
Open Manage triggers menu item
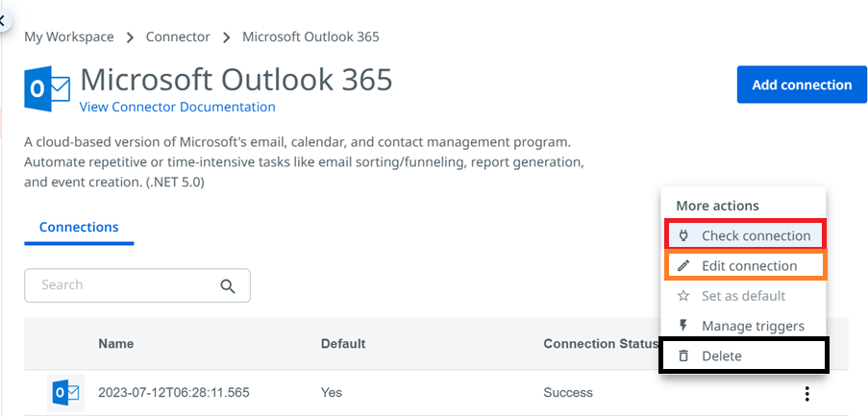click(745, 326)
